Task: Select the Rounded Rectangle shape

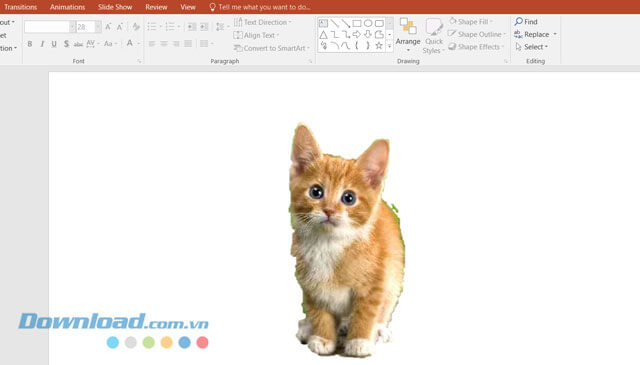Action: pyautogui.click(x=379, y=23)
